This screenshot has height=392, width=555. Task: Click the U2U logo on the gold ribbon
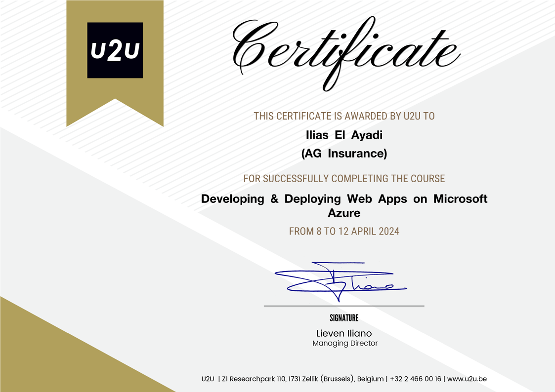(x=115, y=50)
